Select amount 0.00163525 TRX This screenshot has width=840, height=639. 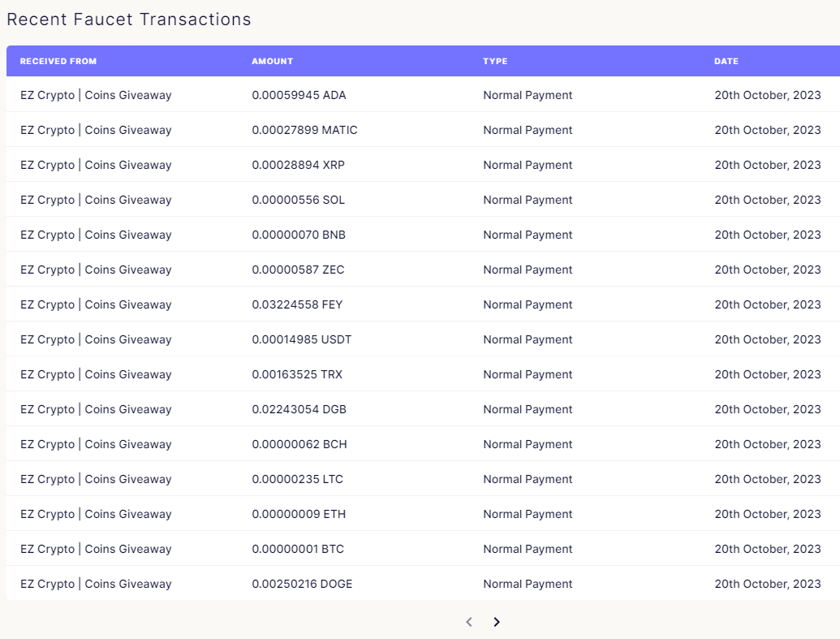[x=297, y=373]
